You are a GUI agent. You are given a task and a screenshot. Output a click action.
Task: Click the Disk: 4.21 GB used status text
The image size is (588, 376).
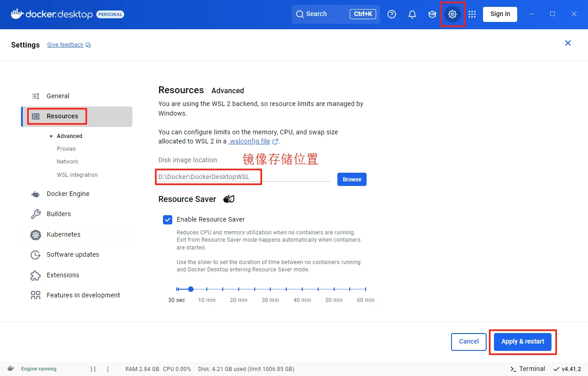246,369
